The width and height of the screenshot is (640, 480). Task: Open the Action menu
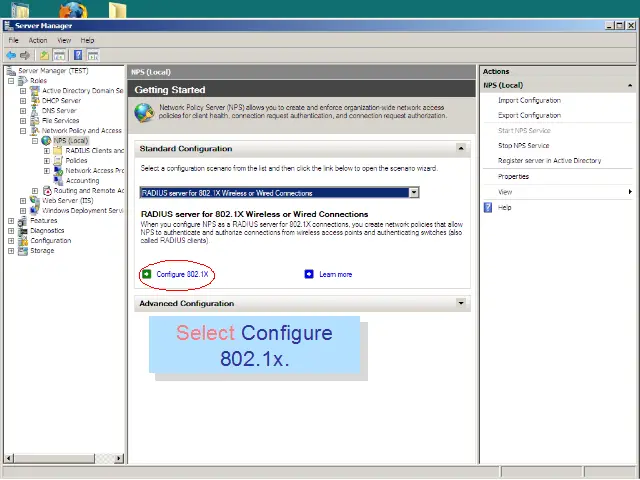pos(38,40)
